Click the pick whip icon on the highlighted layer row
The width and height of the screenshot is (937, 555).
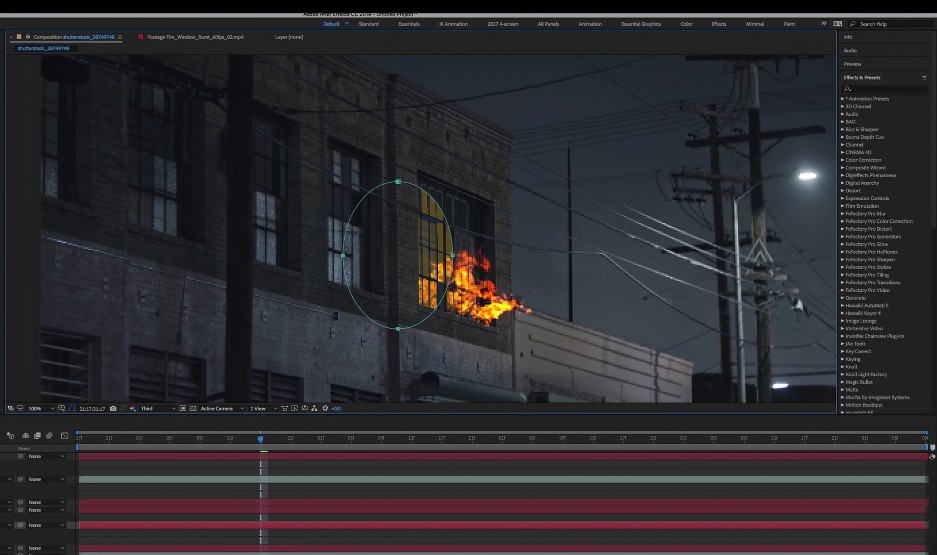(x=20, y=525)
